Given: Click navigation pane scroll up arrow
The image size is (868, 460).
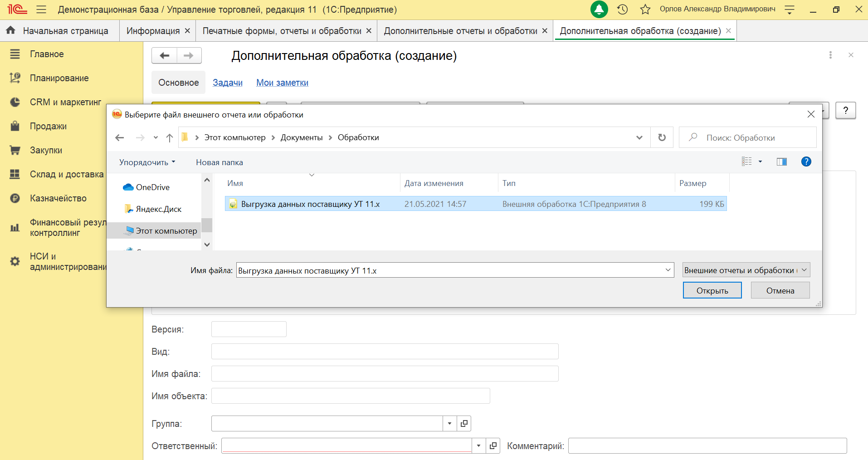Looking at the screenshot, I should click(207, 180).
